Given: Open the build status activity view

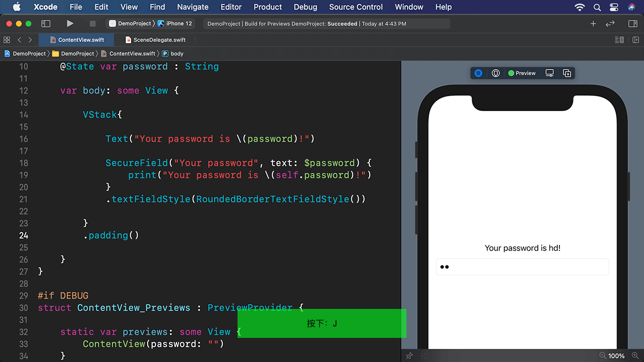Looking at the screenshot, I should pos(326,24).
